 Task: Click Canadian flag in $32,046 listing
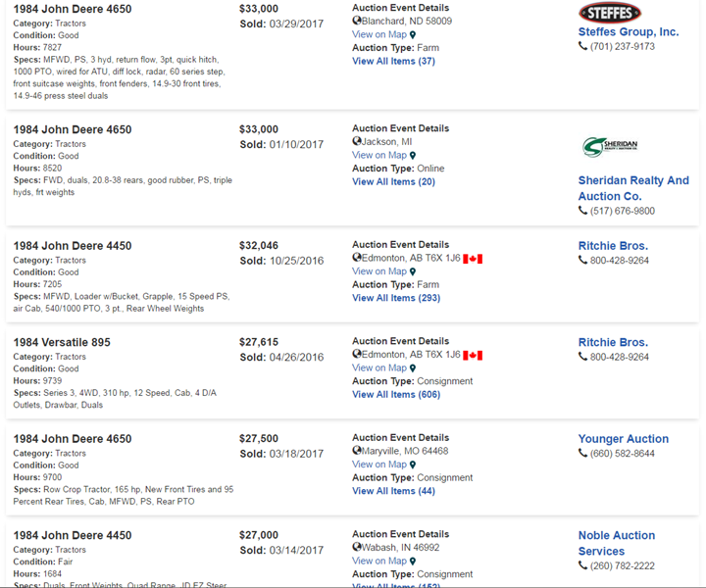coord(473,259)
